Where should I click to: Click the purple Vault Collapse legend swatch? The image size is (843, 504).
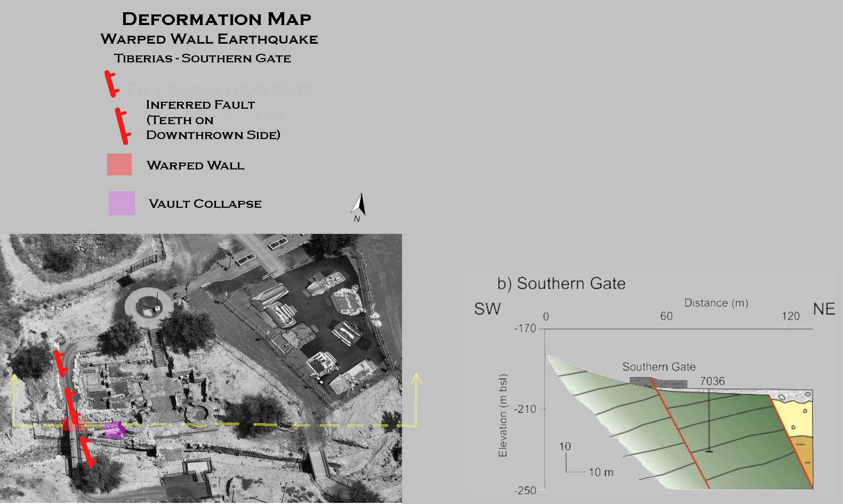(x=122, y=203)
